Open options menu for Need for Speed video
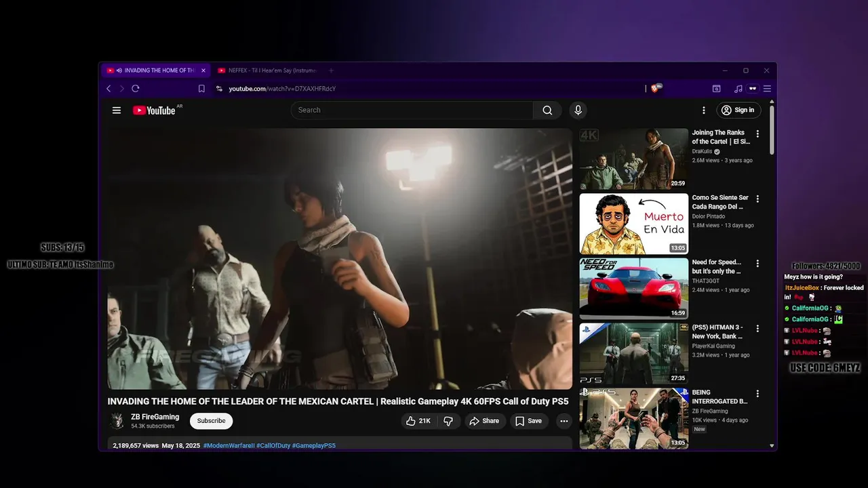The image size is (868, 488). point(757,263)
